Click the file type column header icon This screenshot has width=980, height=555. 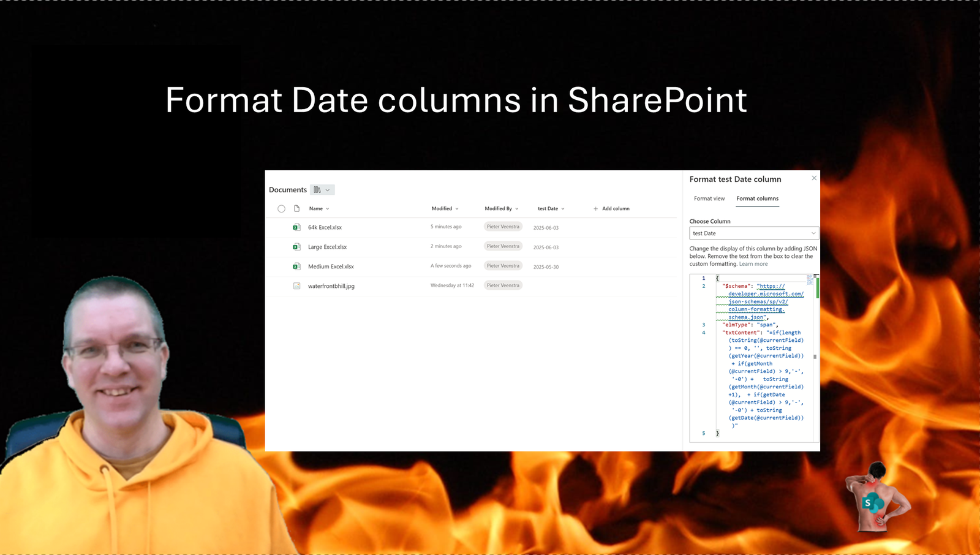[296, 208]
